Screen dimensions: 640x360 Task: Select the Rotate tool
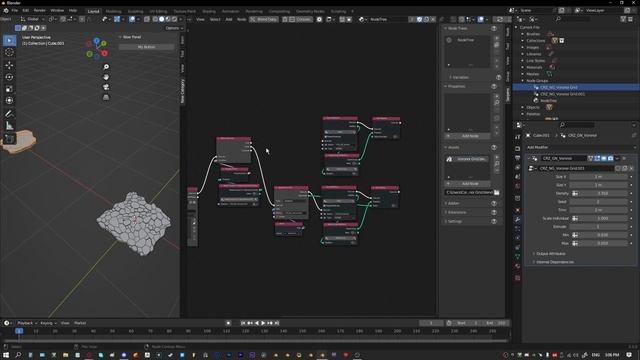[9, 77]
